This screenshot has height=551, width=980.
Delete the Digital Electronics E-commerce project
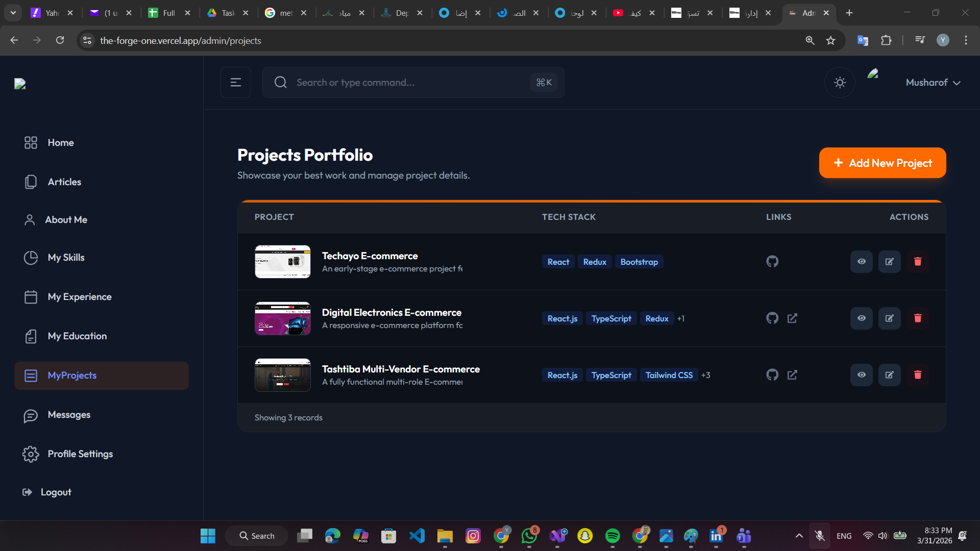[917, 318]
